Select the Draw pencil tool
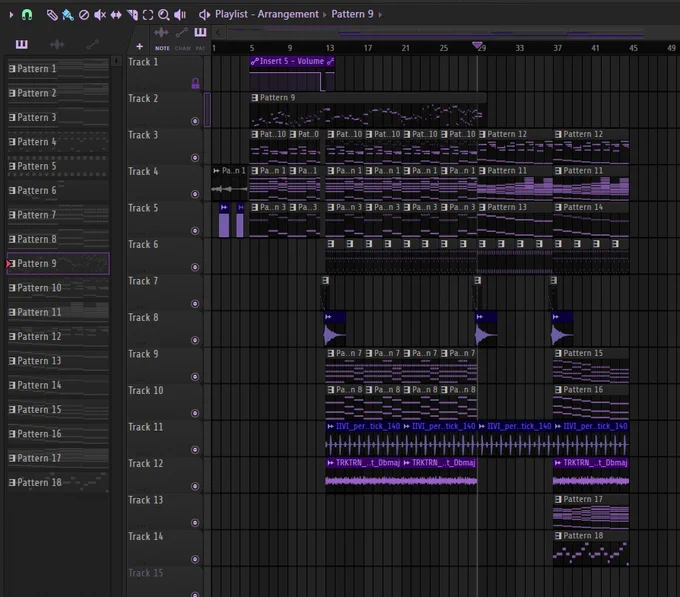This screenshot has width=680, height=597. click(x=52, y=15)
